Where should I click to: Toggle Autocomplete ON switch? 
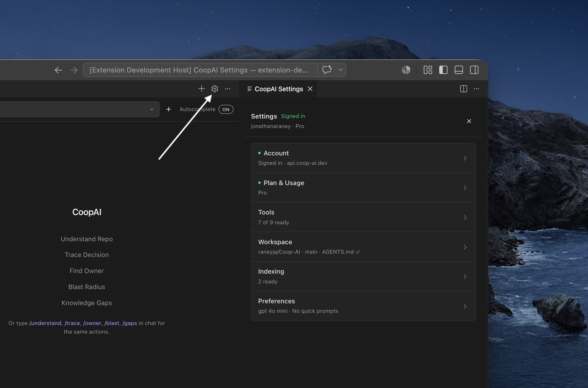(226, 109)
